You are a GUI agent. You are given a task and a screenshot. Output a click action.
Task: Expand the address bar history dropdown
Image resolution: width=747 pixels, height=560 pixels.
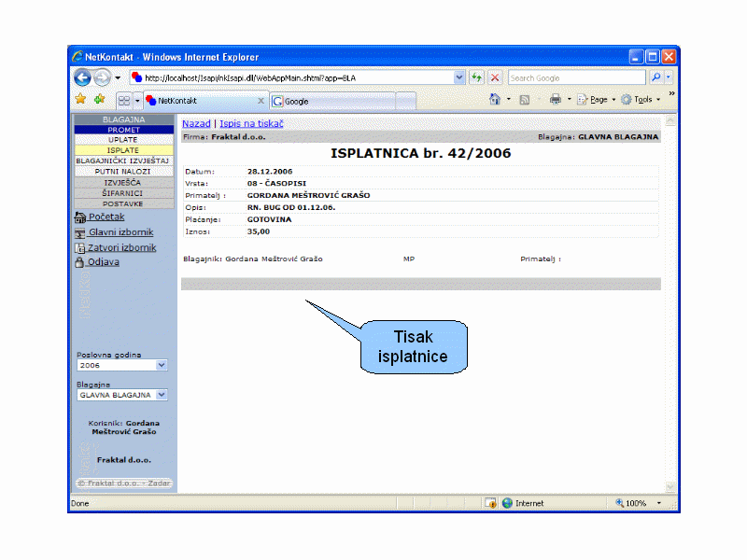458,77
